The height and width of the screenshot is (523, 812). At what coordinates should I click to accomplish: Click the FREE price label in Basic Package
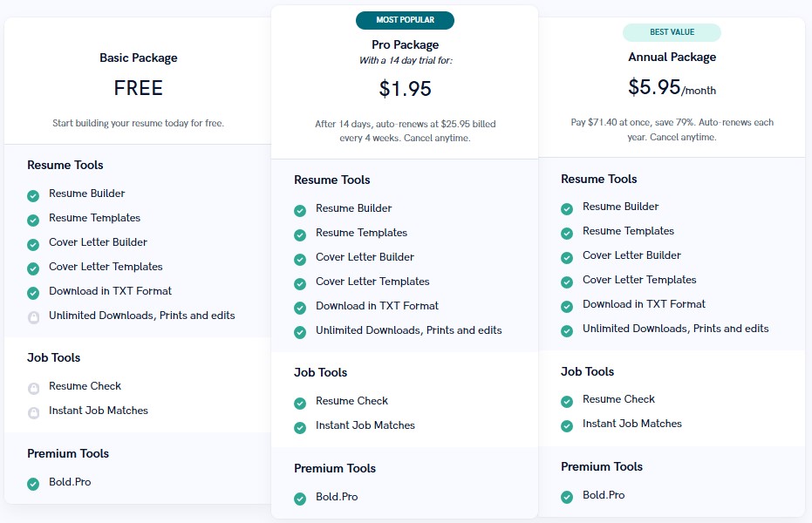coord(137,88)
